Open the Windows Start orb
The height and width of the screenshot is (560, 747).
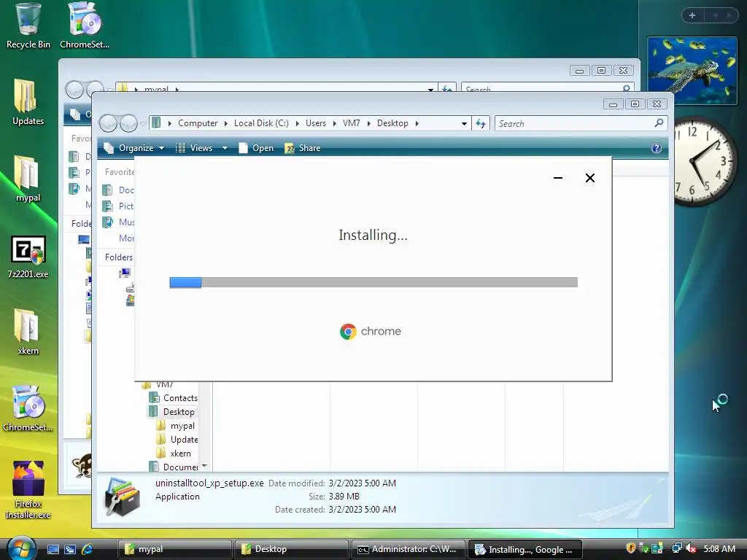[21, 548]
